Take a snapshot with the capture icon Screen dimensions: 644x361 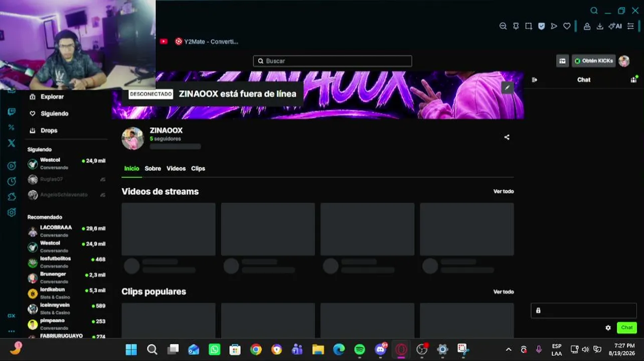point(529,26)
